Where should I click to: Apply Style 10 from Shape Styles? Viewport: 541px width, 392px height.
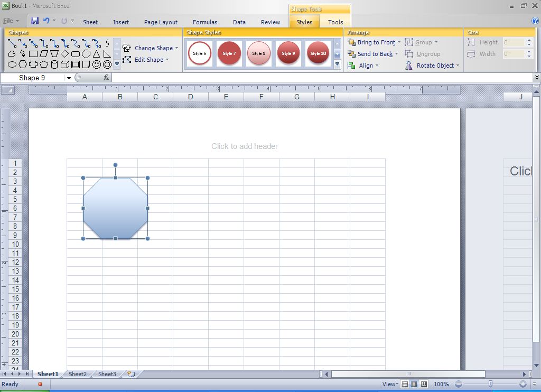[318, 53]
